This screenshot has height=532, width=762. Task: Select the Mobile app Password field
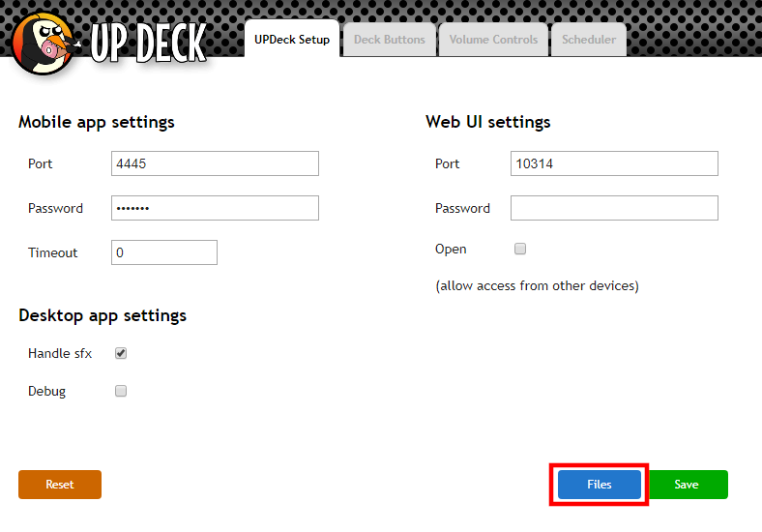[215, 208]
